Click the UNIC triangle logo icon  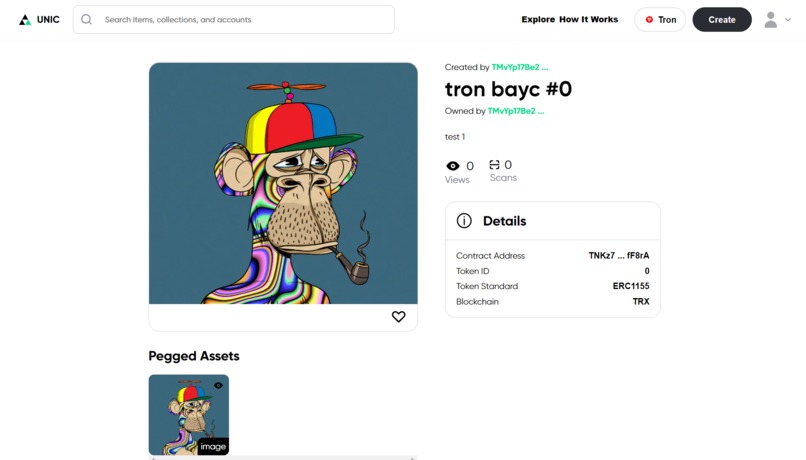click(25, 20)
